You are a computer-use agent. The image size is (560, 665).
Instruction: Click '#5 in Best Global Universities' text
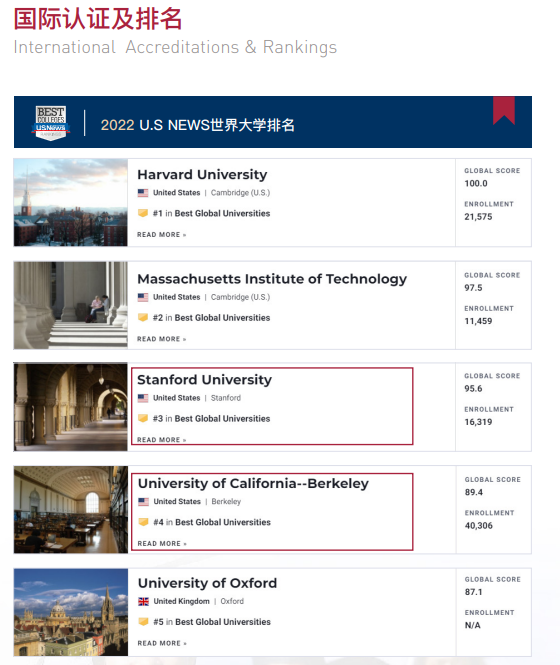point(212,622)
